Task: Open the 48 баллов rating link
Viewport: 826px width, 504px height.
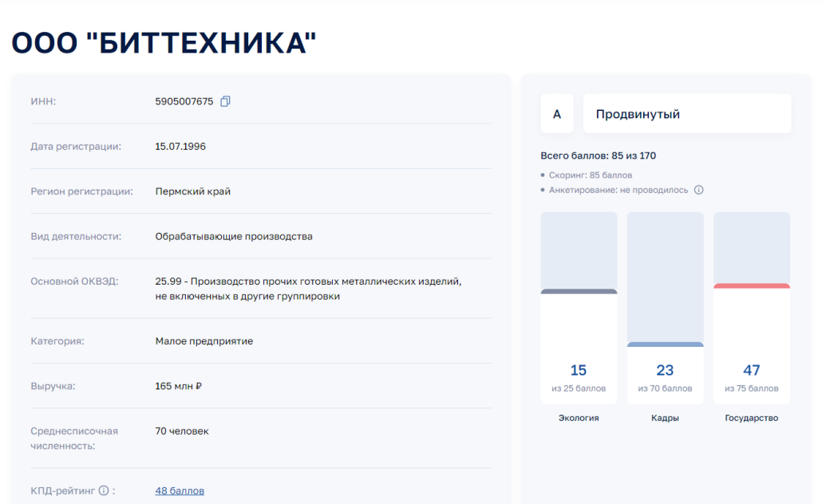Action: coord(180,490)
